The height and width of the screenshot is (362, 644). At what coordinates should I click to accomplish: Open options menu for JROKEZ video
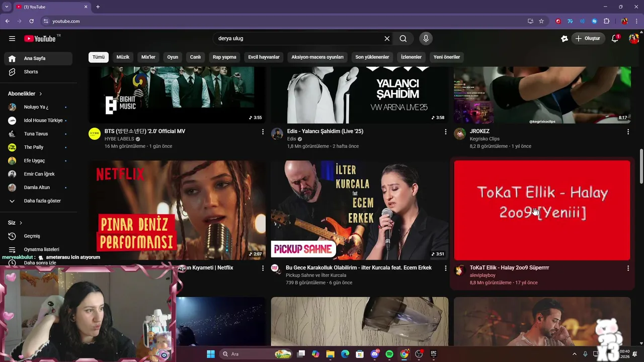(x=628, y=132)
